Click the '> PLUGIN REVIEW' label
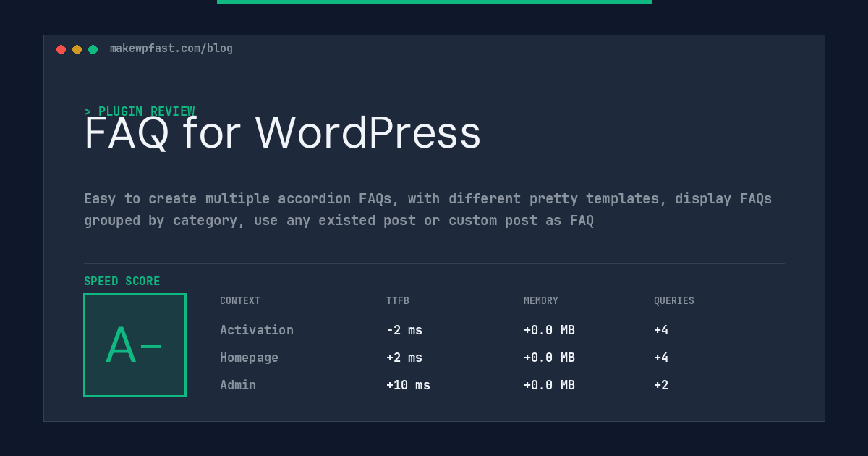 coord(140,111)
